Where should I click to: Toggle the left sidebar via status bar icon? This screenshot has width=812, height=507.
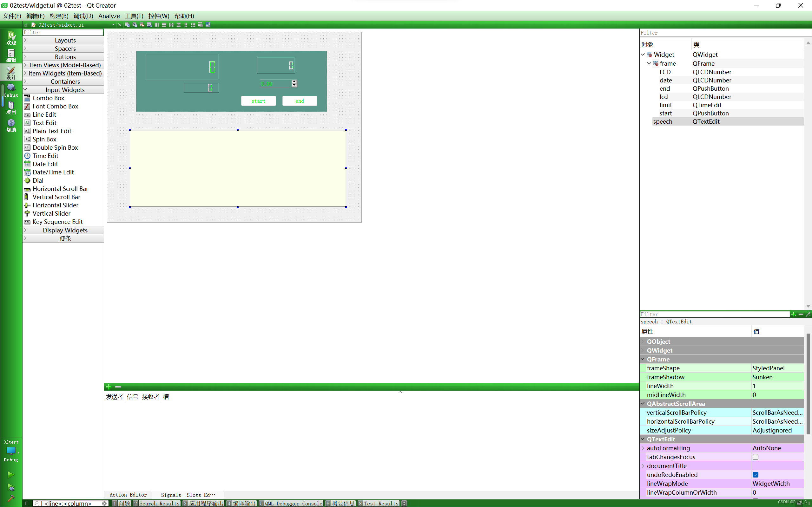pos(27,503)
